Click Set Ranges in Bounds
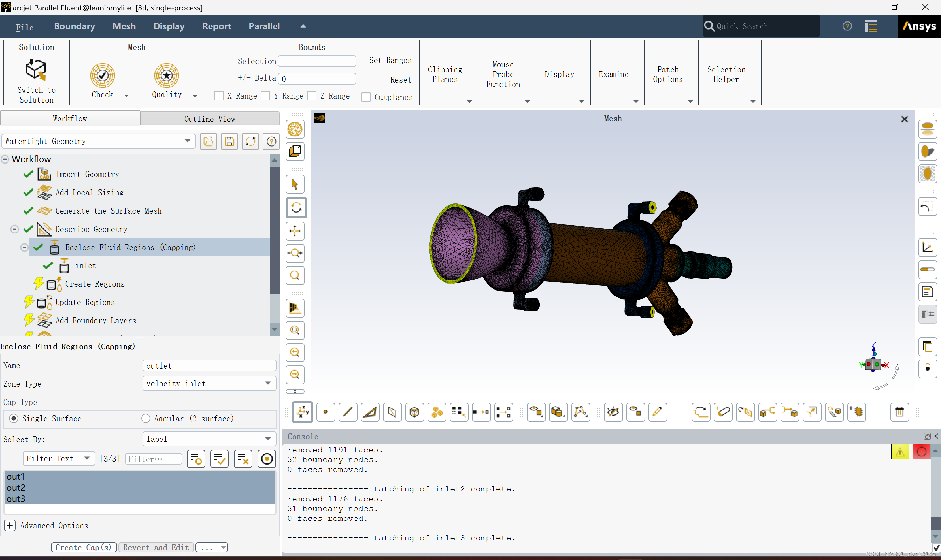The height and width of the screenshot is (560, 941). pyautogui.click(x=390, y=60)
